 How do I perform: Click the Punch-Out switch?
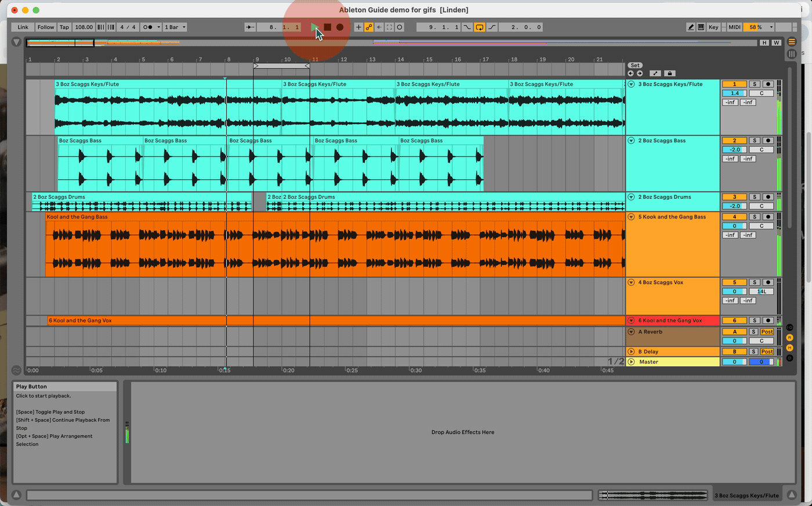coord(492,27)
